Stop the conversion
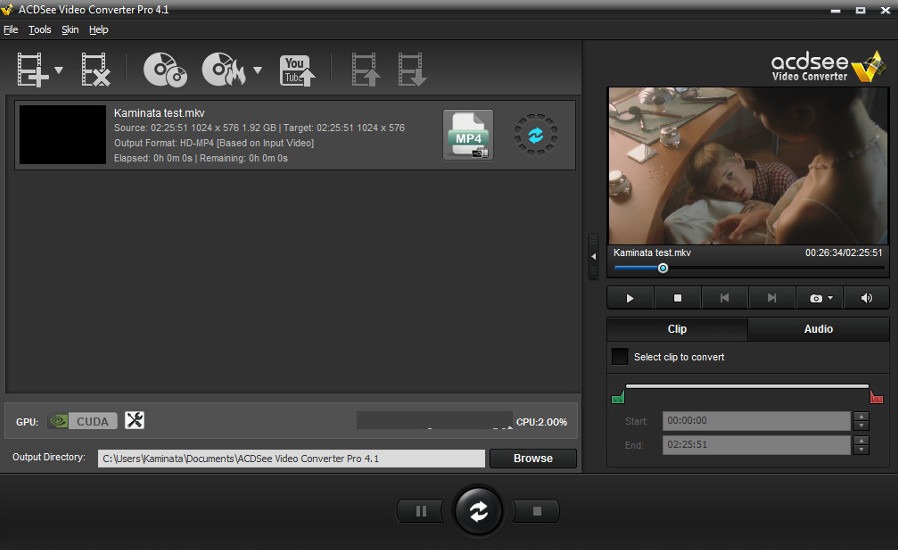Image resolution: width=898 pixels, height=550 pixels. tap(537, 511)
